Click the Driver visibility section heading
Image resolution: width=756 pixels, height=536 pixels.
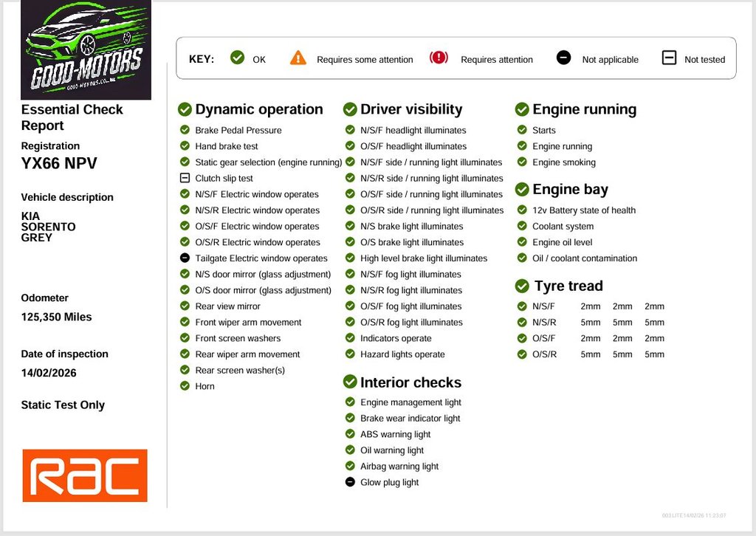point(410,109)
